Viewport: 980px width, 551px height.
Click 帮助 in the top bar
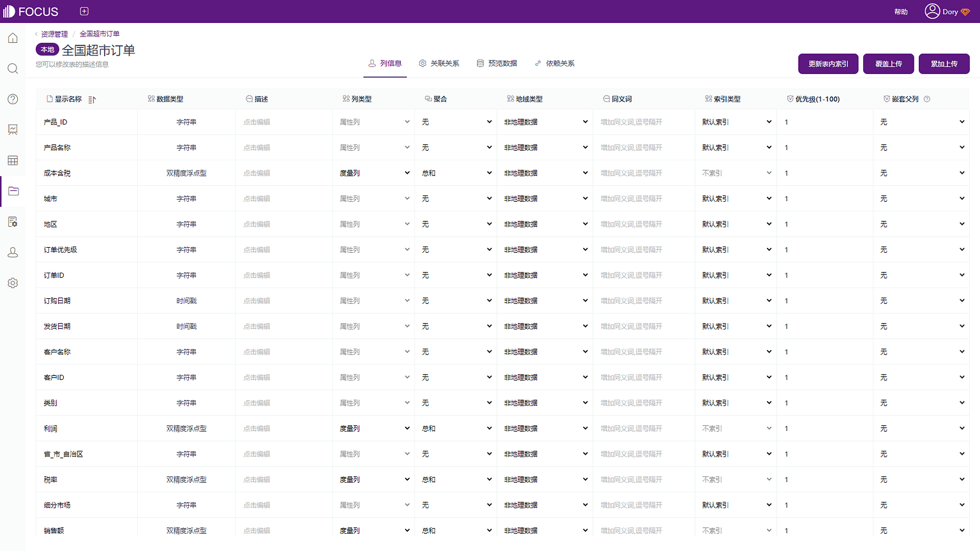(x=901, y=11)
